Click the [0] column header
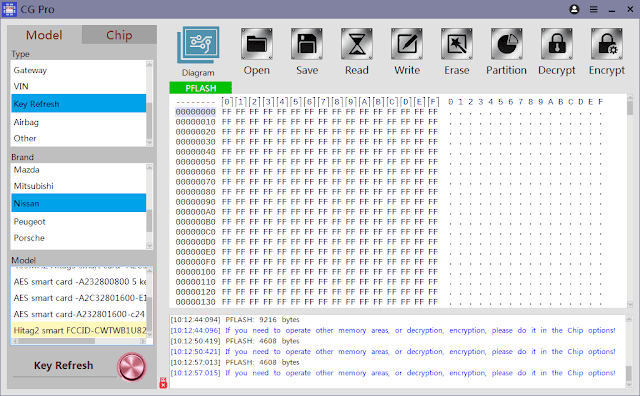The width and height of the screenshot is (640, 396). point(227,102)
